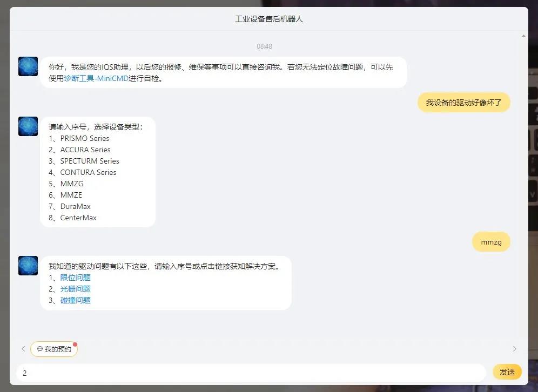Click the bot avatar beside the device type list
Viewport: 538px width, 392px height.
pyautogui.click(x=28, y=126)
